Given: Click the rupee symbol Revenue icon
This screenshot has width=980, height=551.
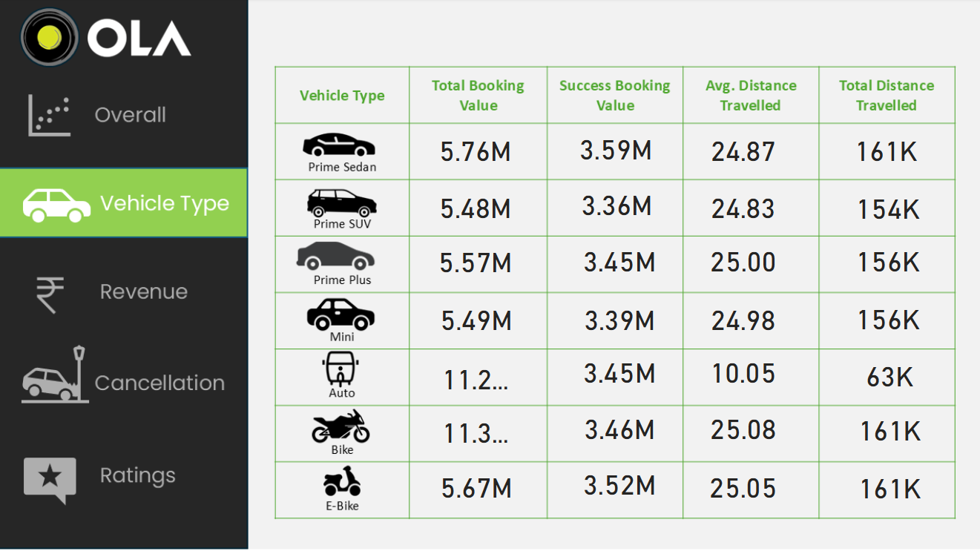Looking at the screenshot, I should click(50, 294).
